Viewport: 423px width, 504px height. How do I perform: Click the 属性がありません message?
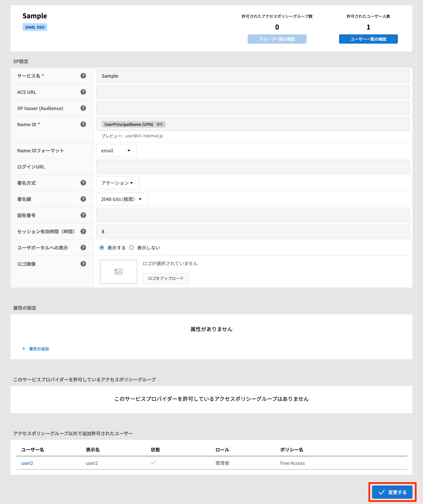click(211, 329)
